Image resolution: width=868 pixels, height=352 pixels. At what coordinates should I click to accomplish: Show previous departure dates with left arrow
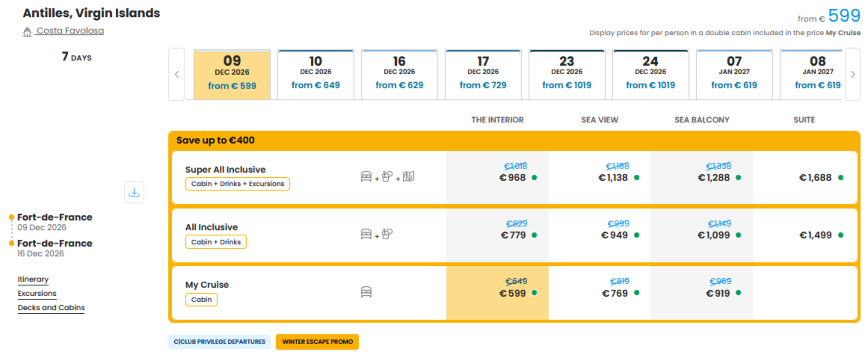point(177,74)
